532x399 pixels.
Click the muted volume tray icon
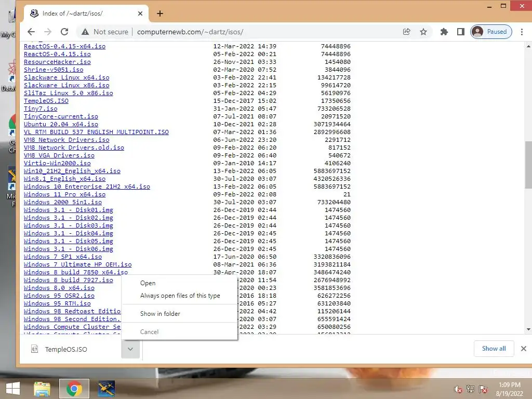[458, 389]
